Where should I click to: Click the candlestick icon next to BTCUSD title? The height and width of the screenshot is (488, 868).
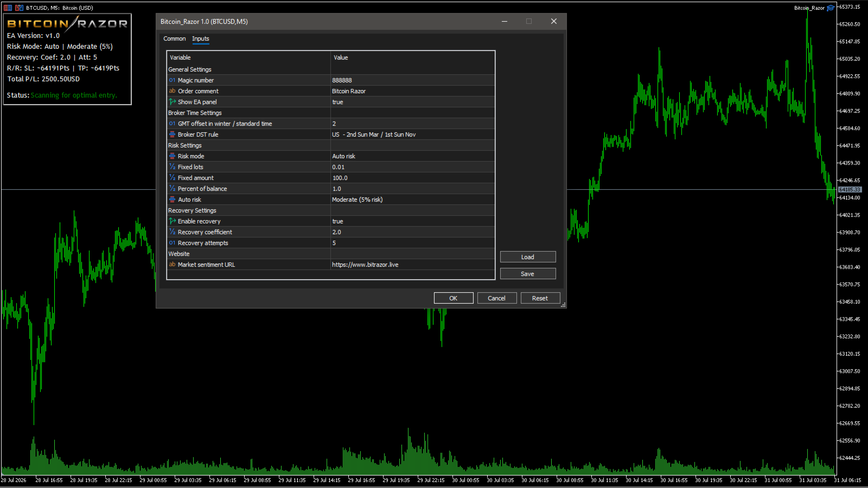(19, 8)
